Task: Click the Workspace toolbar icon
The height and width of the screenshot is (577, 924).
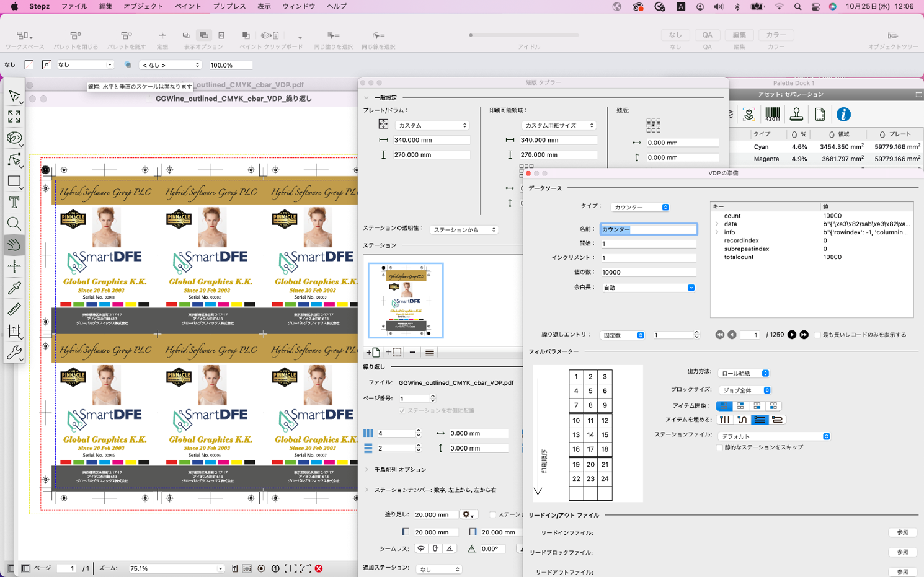Action: 25,35
